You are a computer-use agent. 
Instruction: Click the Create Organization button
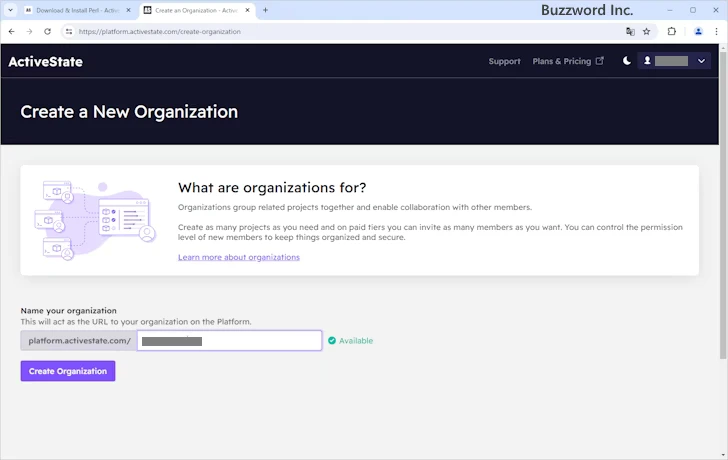(x=68, y=371)
